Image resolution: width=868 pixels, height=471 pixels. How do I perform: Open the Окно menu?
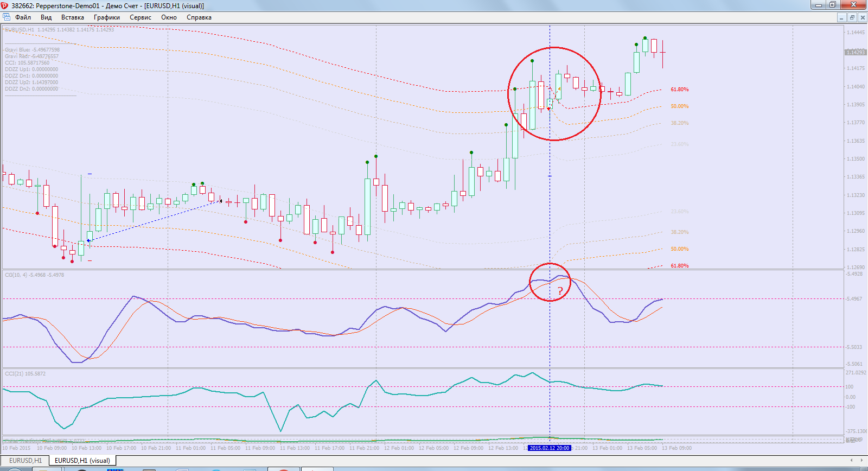169,17
